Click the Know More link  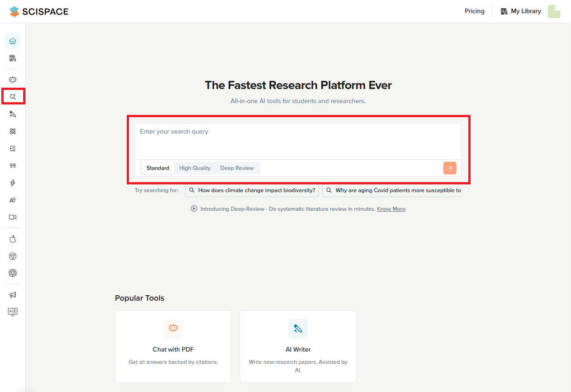tap(391, 209)
